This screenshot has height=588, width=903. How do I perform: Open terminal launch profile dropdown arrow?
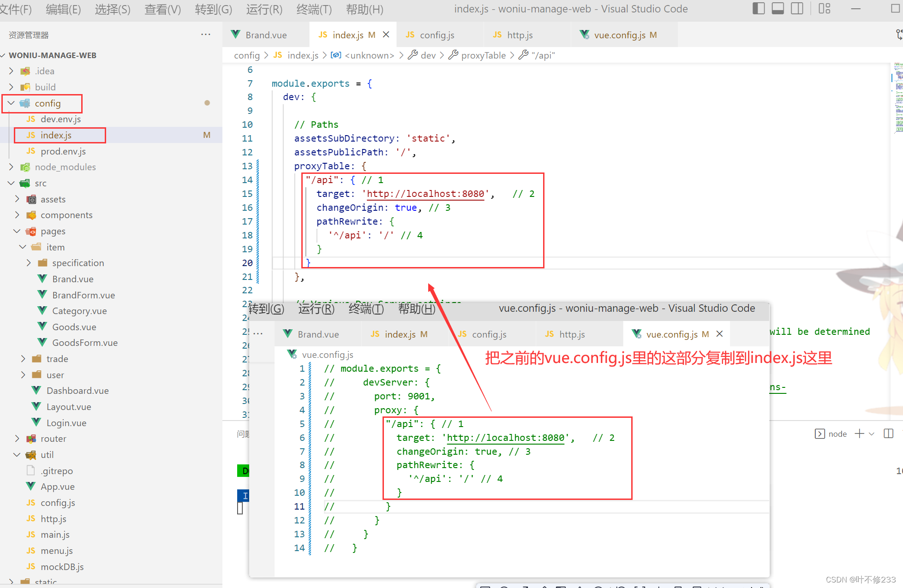pyautogui.click(x=872, y=434)
